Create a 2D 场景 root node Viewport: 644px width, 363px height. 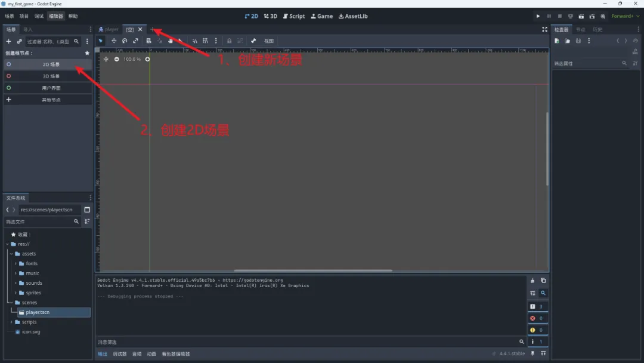[48, 64]
